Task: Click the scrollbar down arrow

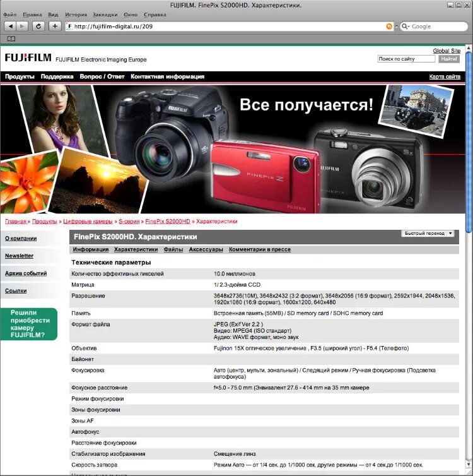Action: point(469,465)
